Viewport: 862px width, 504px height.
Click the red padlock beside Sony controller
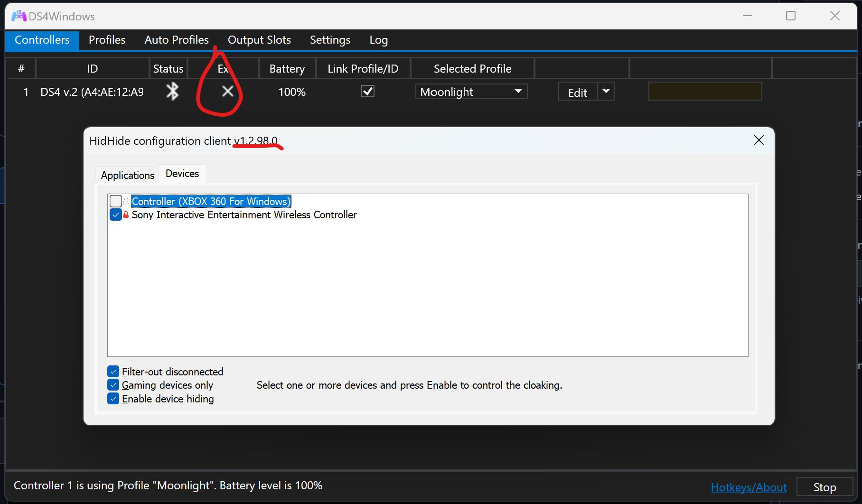click(x=125, y=215)
